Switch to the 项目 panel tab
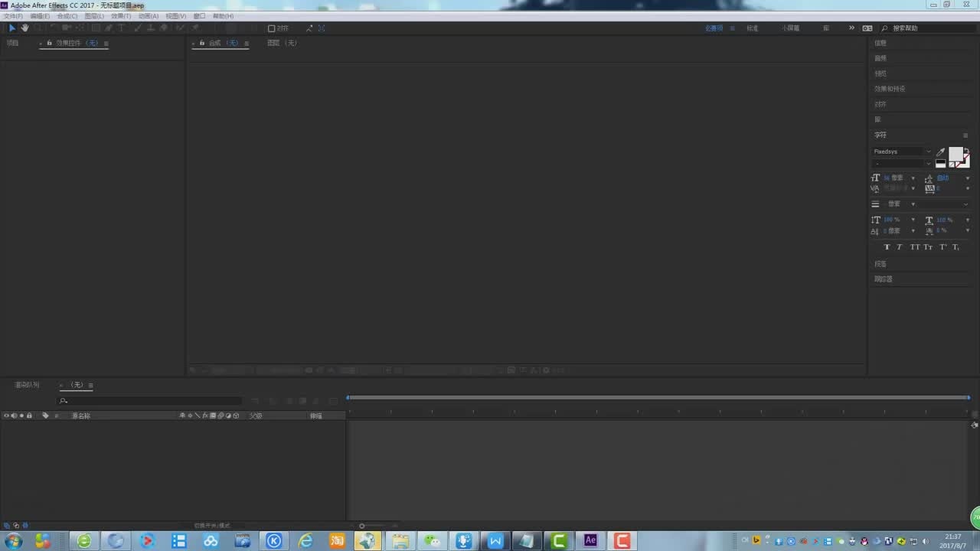 tap(12, 43)
